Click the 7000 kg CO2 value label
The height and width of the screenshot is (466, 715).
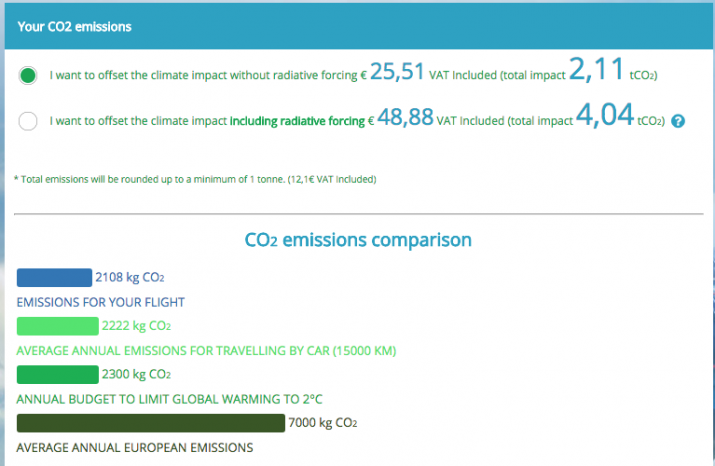point(322,423)
